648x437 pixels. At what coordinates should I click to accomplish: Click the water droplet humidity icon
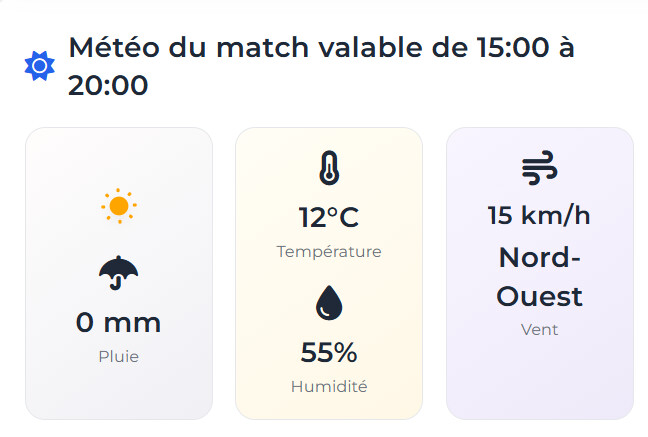(x=329, y=302)
